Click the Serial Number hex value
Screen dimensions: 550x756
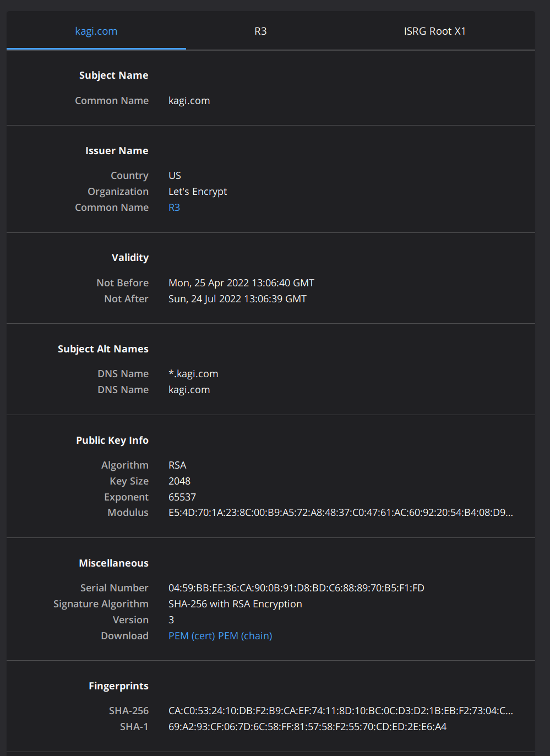click(x=296, y=588)
